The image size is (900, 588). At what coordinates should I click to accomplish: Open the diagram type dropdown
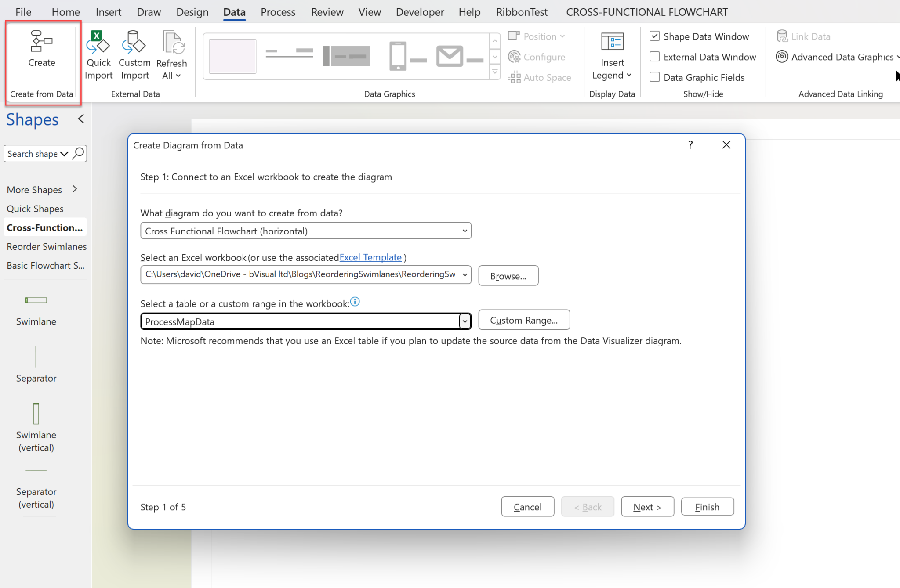465,231
